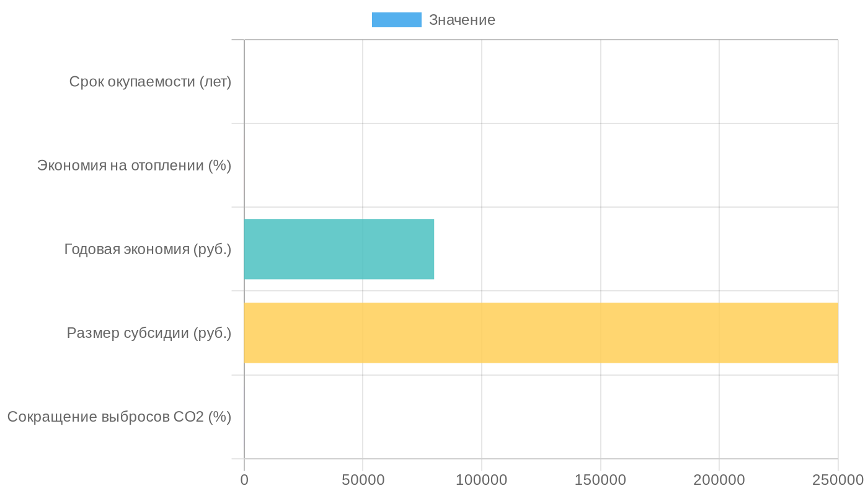The height and width of the screenshot is (496, 868).
Task: Click the blue Значение legend swatch
Action: [396, 20]
